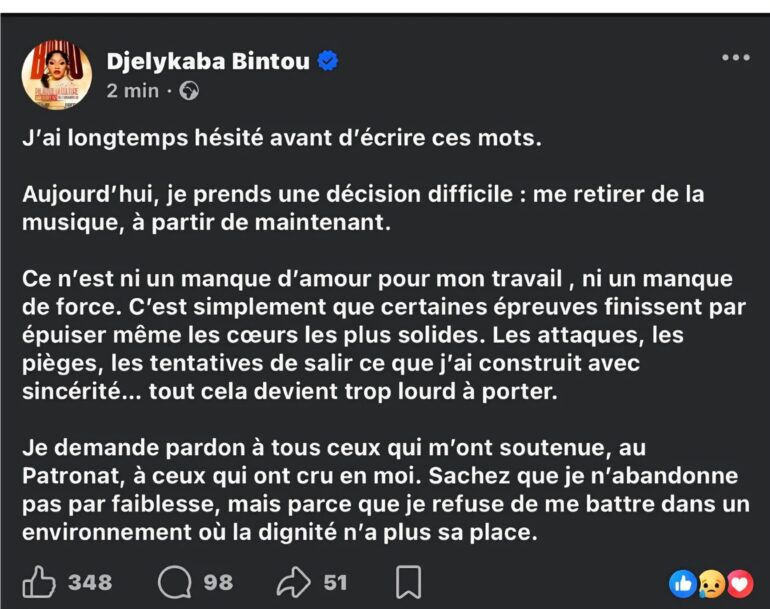Click the blue Like reaction emoji

[x=683, y=582]
